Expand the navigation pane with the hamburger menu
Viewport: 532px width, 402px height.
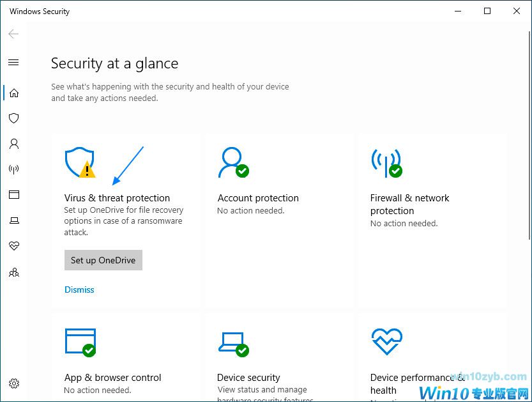[14, 62]
